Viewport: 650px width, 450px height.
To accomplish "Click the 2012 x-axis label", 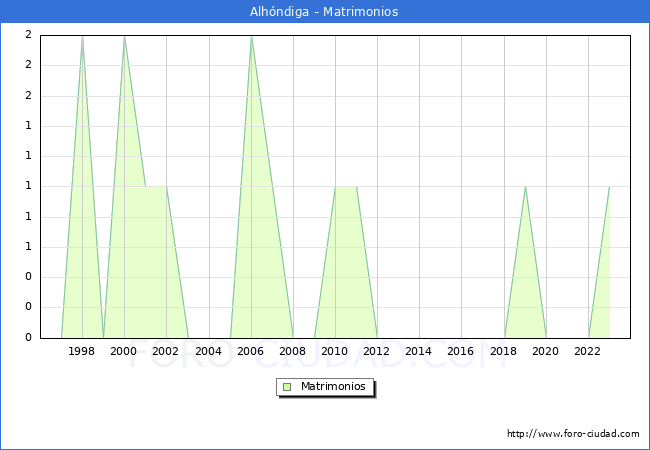I will [x=376, y=351].
